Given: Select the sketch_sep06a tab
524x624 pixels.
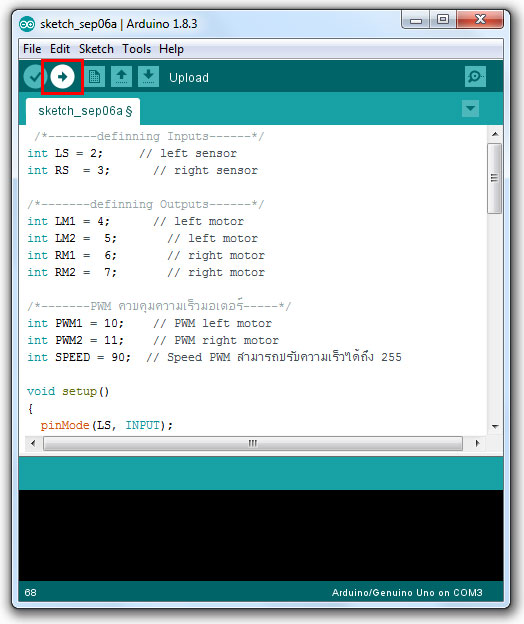Looking at the screenshot, I should (x=83, y=111).
